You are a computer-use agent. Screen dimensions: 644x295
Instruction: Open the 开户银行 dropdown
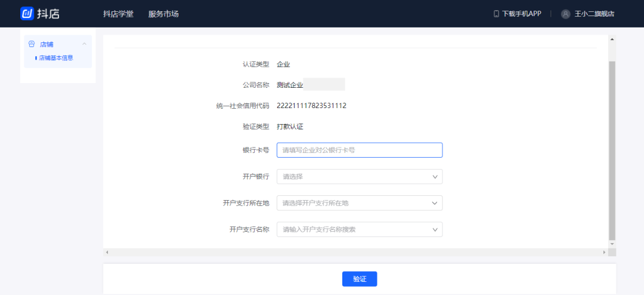[x=360, y=177]
